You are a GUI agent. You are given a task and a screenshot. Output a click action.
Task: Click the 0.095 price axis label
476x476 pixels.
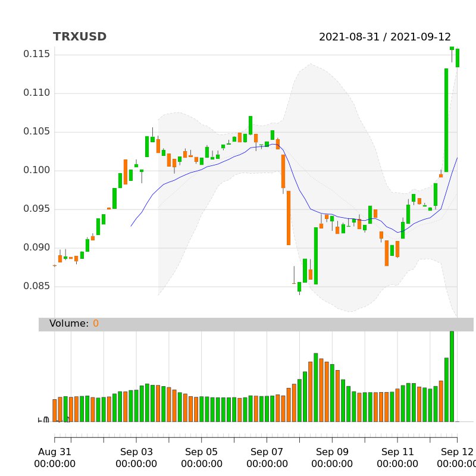[x=36, y=209]
